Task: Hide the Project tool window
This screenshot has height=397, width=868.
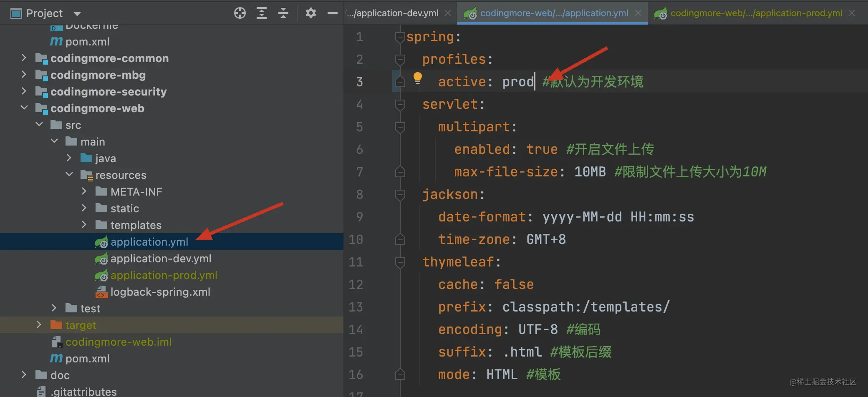Action: [x=333, y=13]
